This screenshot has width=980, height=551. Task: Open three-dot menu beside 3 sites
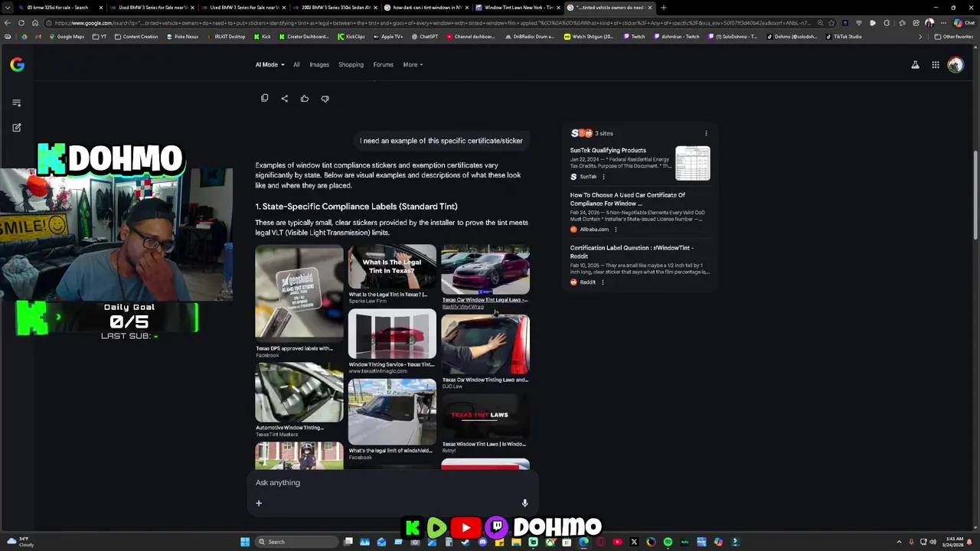pos(706,133)
